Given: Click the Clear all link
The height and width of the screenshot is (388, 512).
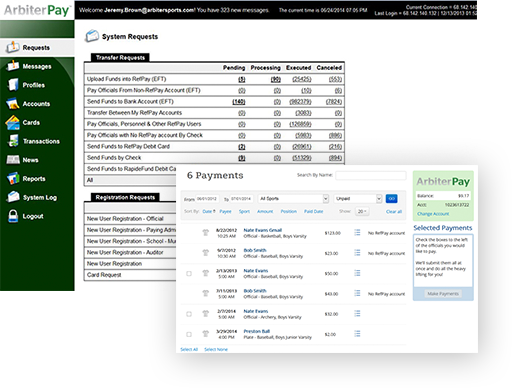Looking at the screenshot, I should pyautogui.click(x=394, y=212).
